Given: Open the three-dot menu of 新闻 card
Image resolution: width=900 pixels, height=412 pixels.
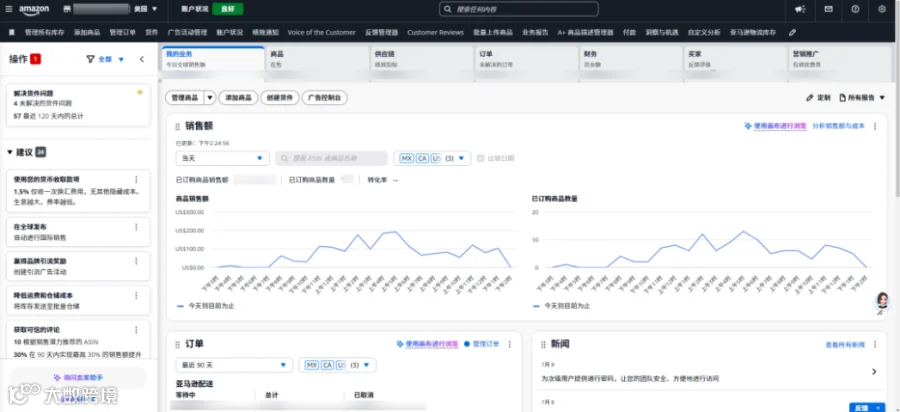Looking at the screenshot, I should tap(875, 344).
